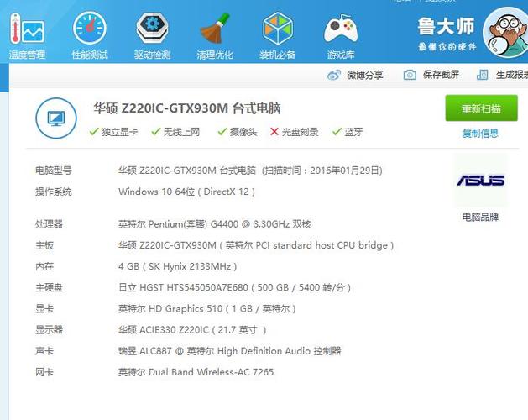Image resolution: width=528 pixels, height=420 pixels.
Task: Open the 装机必备 essential software cube
Action: [278, 36]
